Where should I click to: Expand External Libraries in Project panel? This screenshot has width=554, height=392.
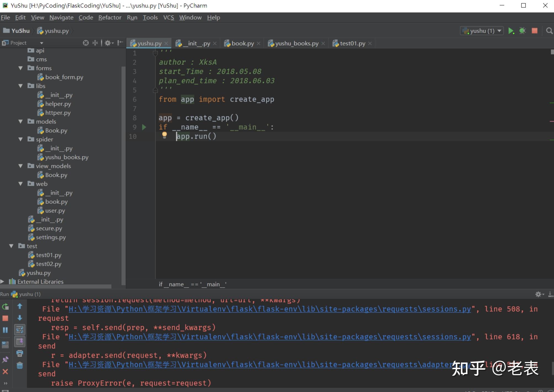tap(2, 281)
